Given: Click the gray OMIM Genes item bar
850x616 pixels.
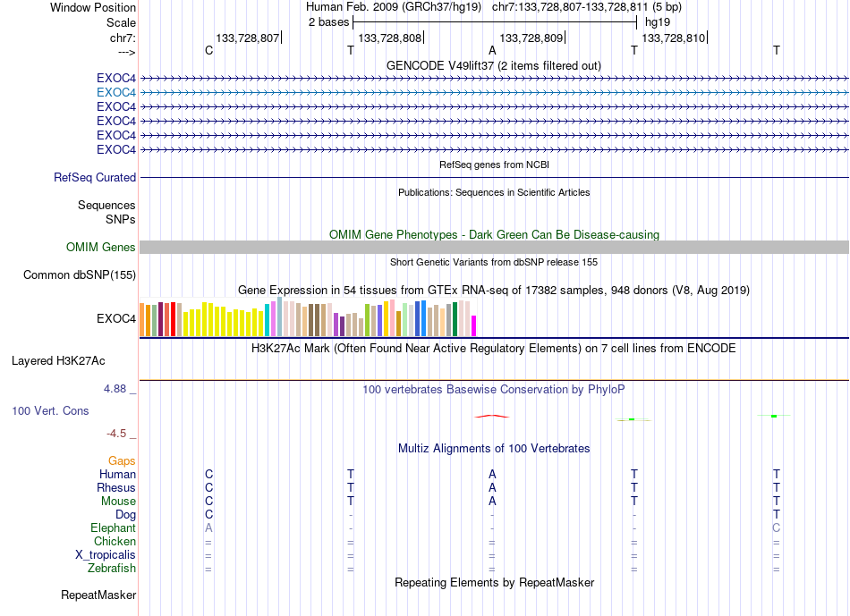Looking at the screenshot, I should click(494, 248).
